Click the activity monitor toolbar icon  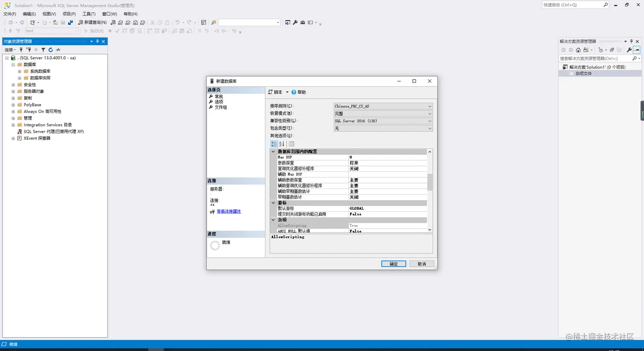pyautogui.click(x=204, y=23)
